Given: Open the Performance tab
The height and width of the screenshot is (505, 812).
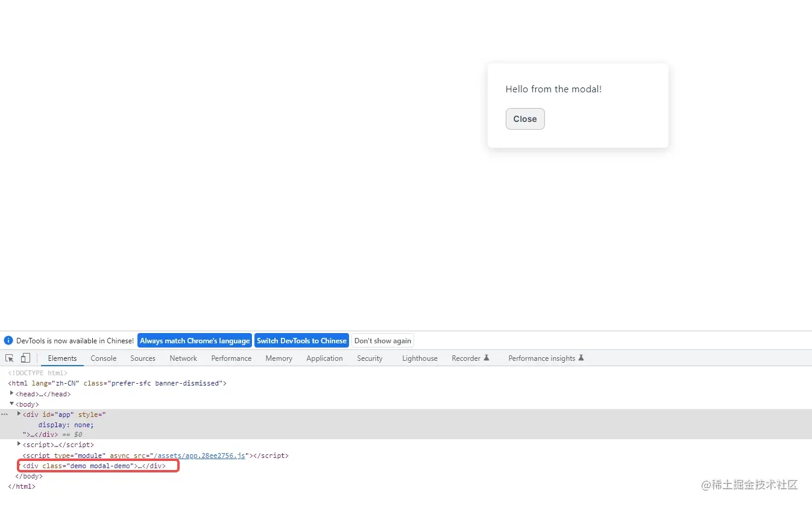Looking at the screenshot, I should (231, 358).
